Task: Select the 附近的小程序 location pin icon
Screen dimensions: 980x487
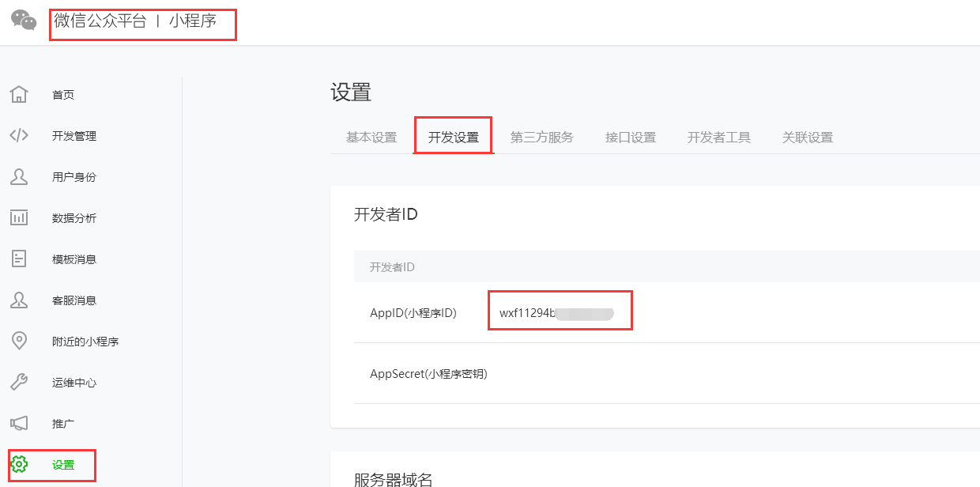Action: [x=19, y=342]
